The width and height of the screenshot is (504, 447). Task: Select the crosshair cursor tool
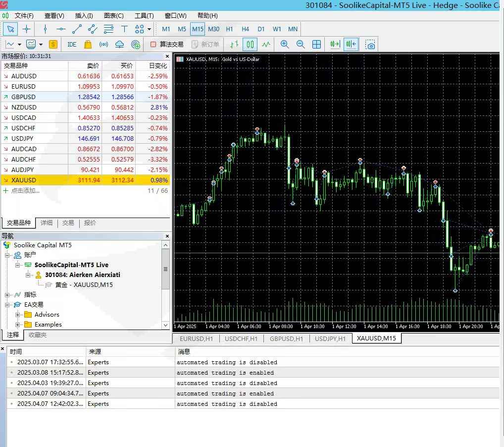tap(27, 29)
